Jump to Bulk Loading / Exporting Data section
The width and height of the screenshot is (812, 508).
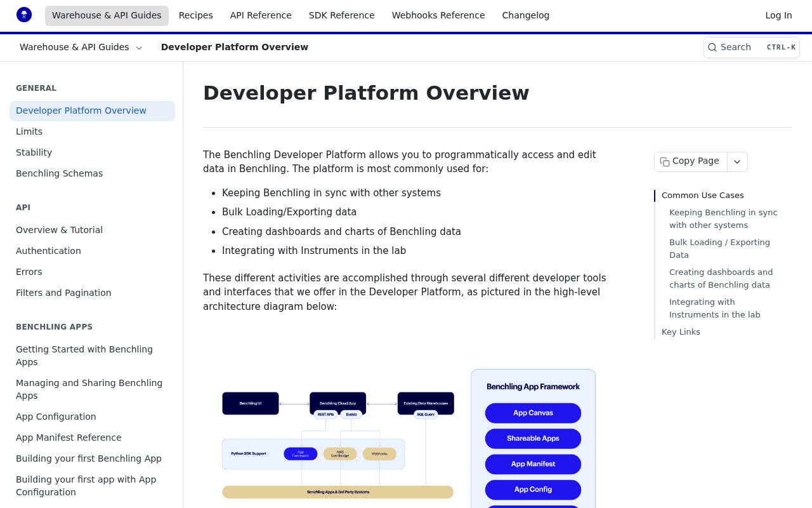pos(719,249)
